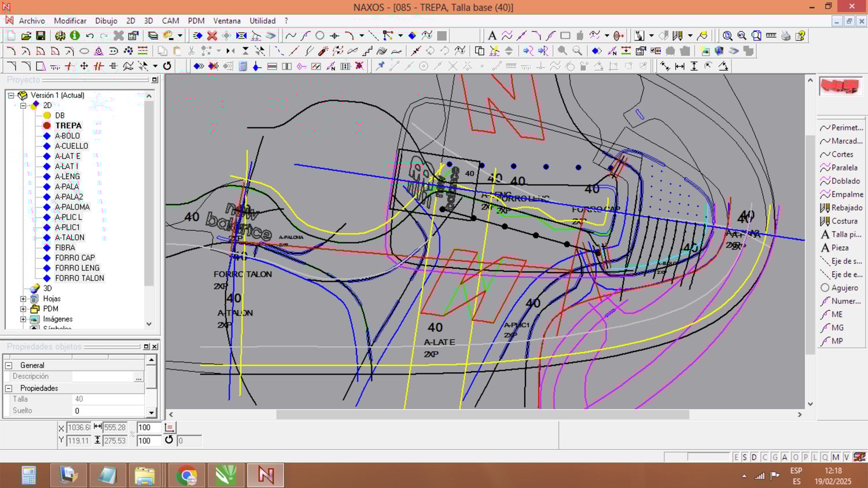Toggle the D indicator in status bar
Image resolution: width=868 pixels, height=488 pixels.
pos(754,457)
